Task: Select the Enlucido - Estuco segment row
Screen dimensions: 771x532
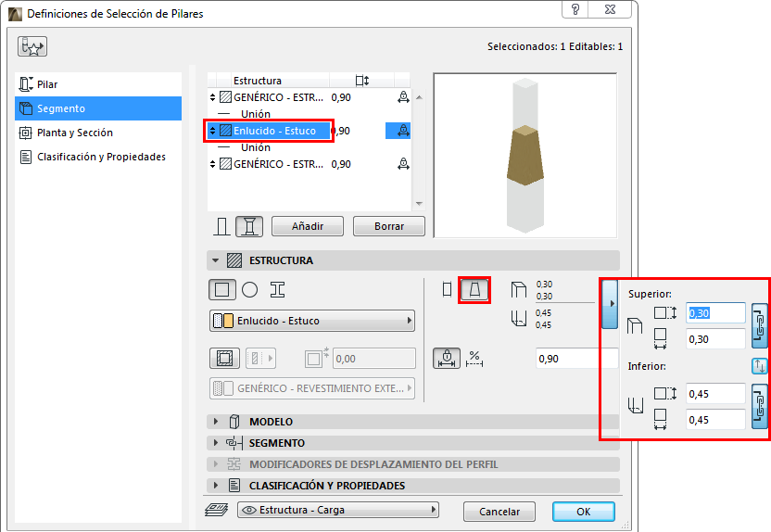Action: click(x=310, y=131)
